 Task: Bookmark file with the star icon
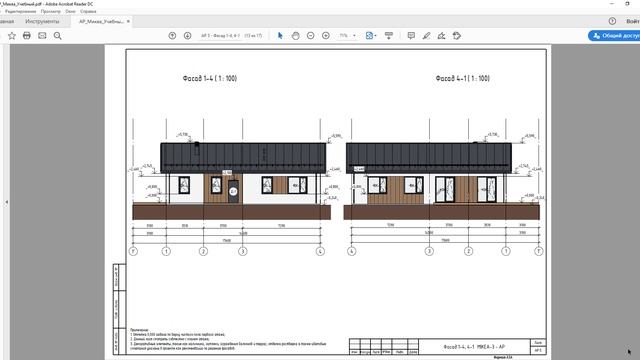click(12, 36)
